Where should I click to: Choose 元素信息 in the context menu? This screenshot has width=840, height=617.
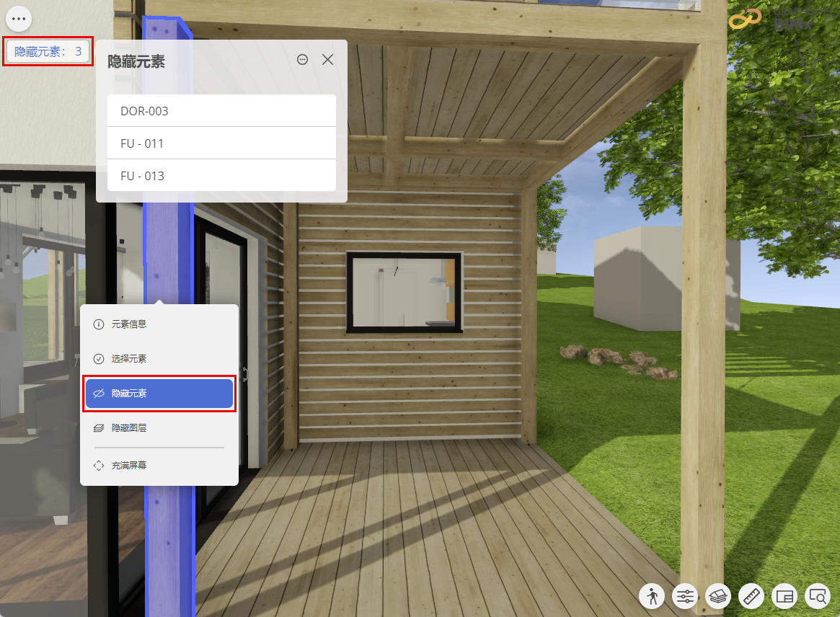pos(159,324)
